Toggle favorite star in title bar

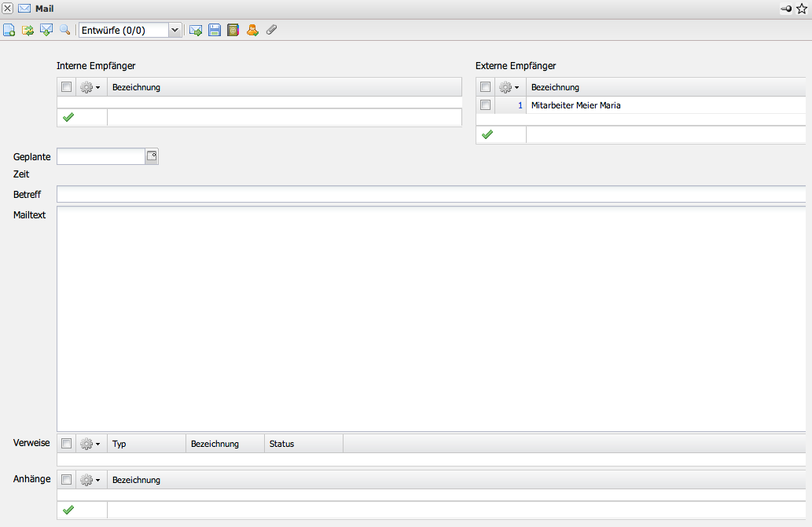click(802, 9)
